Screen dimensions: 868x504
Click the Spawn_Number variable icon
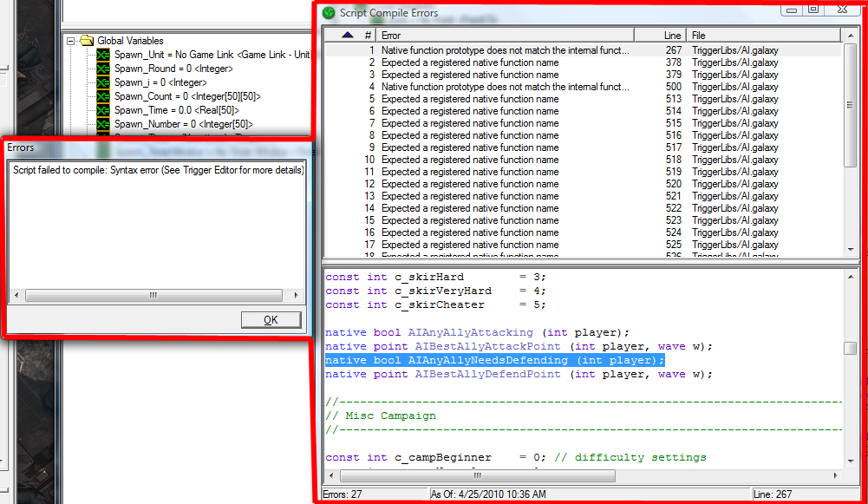[x=103, y=124]
